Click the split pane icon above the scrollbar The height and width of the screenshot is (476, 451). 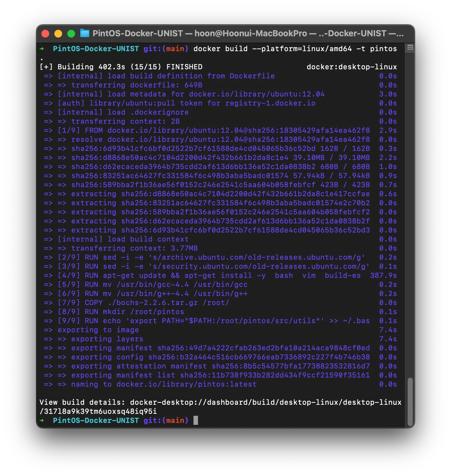(410, 48)
